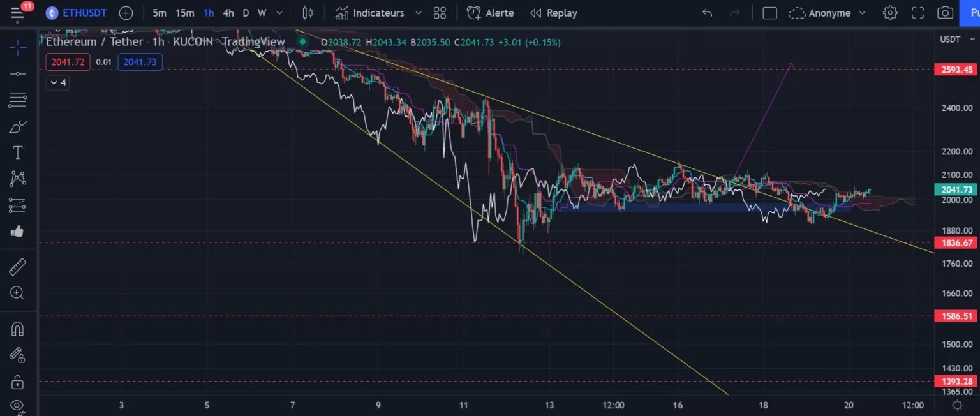Viewport: 980px width, 416px height.
Task: Enter fullscreen mode
Action: [917, 13]
